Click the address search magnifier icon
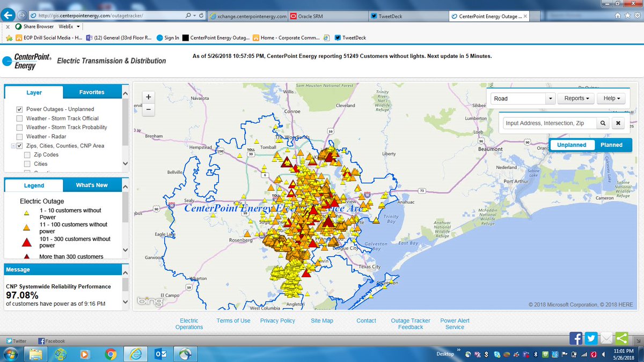The width and height of the screenshot is (644, 362). coord(603,123)
